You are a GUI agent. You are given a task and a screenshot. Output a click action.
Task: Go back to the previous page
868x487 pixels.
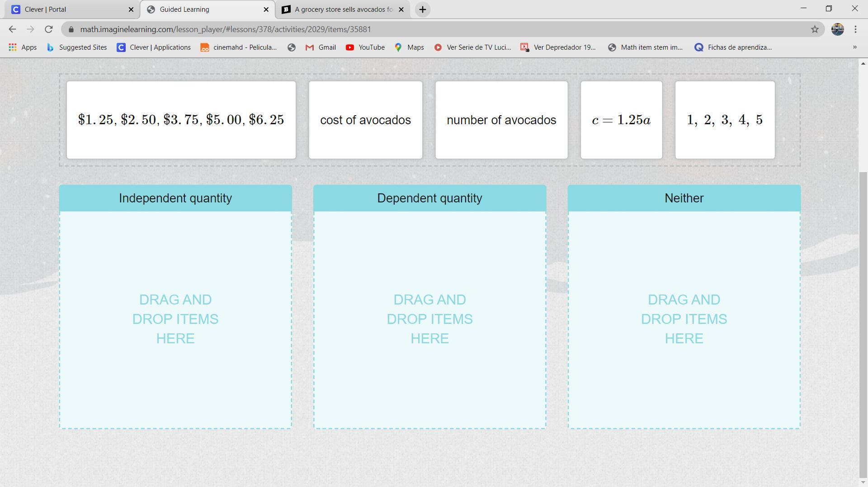12,29
